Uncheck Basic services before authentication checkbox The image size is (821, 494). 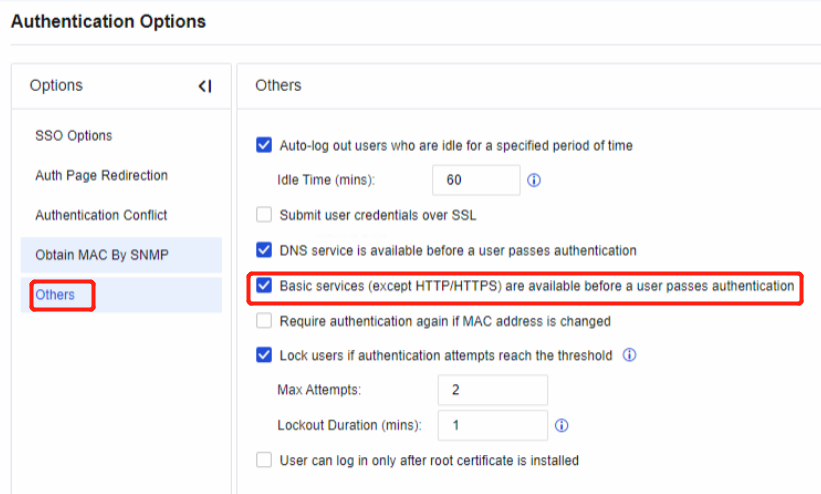(x=264, y=286)
